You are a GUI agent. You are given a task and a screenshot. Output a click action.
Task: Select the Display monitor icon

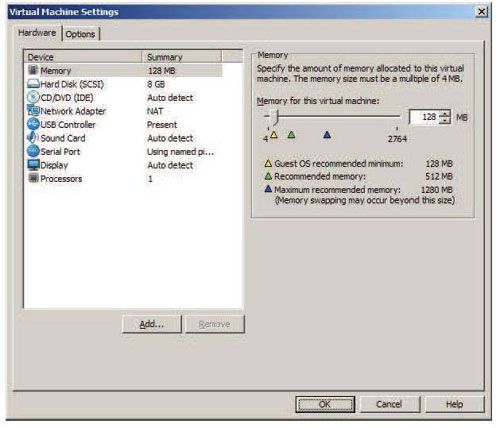click(33, 165)
